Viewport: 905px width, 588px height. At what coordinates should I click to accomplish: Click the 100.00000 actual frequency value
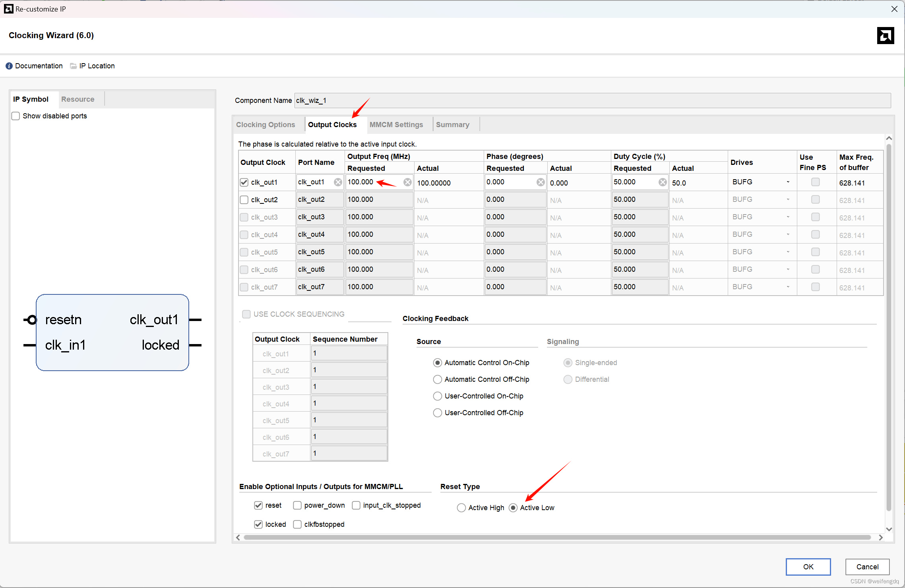[x=434, y=183]
